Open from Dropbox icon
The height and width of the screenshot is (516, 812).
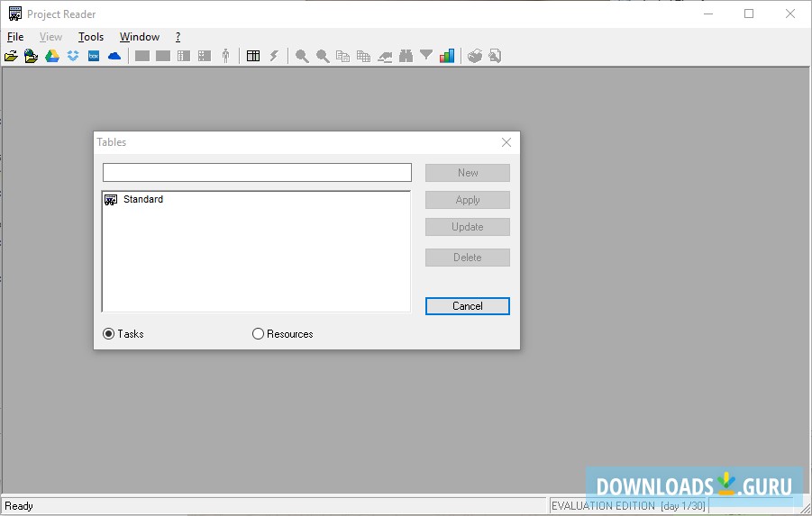(73, 56)
